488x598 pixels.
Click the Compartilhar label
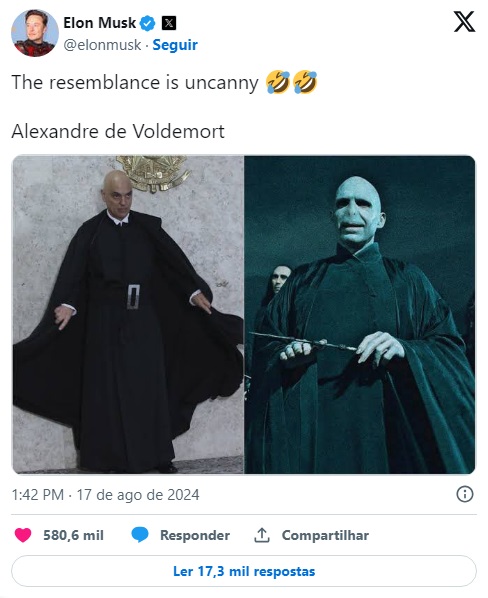tap(325, 535)
